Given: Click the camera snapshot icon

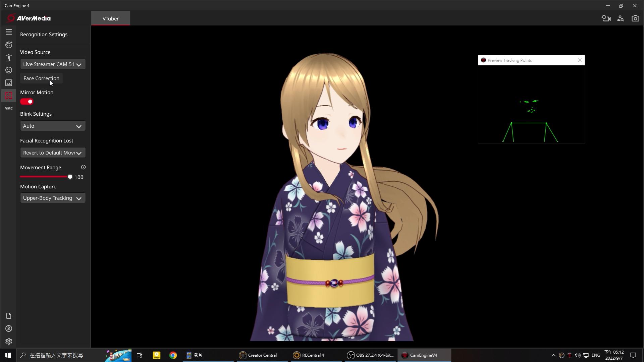Looking at the screenshot, I should (x=635, y=18).
